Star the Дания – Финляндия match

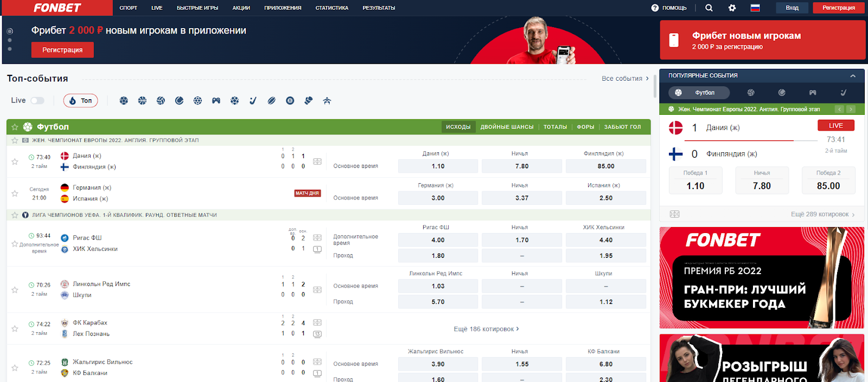click(15, 161)
